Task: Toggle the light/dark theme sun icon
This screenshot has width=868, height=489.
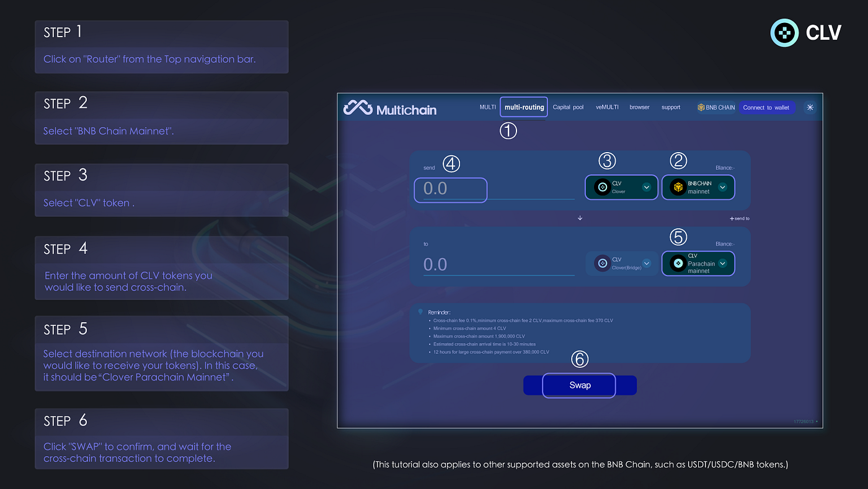Action: [x=810, y=107]
